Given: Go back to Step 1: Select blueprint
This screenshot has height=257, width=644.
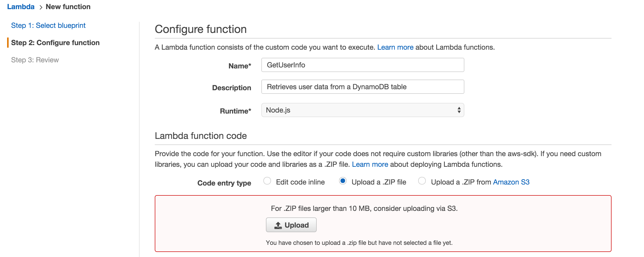Looking at the screenshot, I should click(48, 26).
